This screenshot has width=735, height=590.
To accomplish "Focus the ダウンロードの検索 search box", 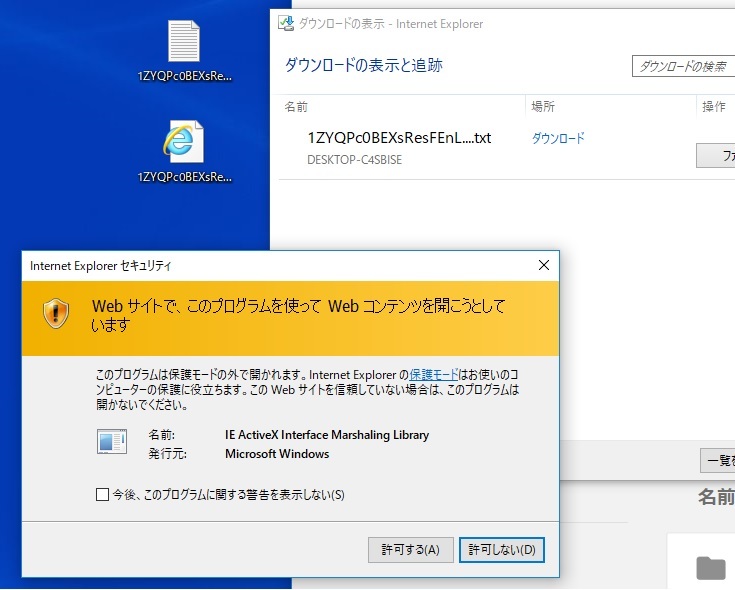I will pos(684,66).
